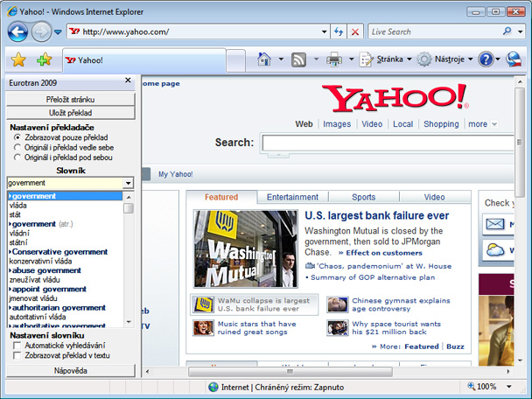The height and width of the screenshot is (399, 532).
Task: Click the RSS feeds icon
Action: click(x=299, y=59)
